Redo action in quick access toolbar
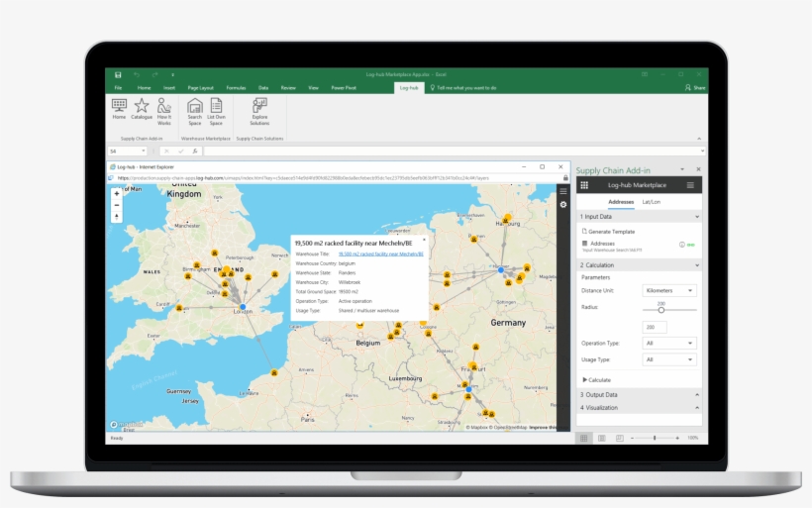 [x=154, y=74]
